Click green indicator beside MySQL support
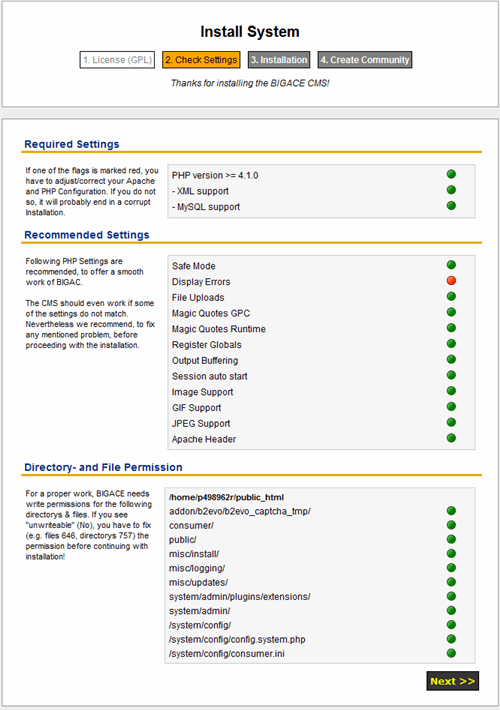The image size is (500, 710). (451, 206)
